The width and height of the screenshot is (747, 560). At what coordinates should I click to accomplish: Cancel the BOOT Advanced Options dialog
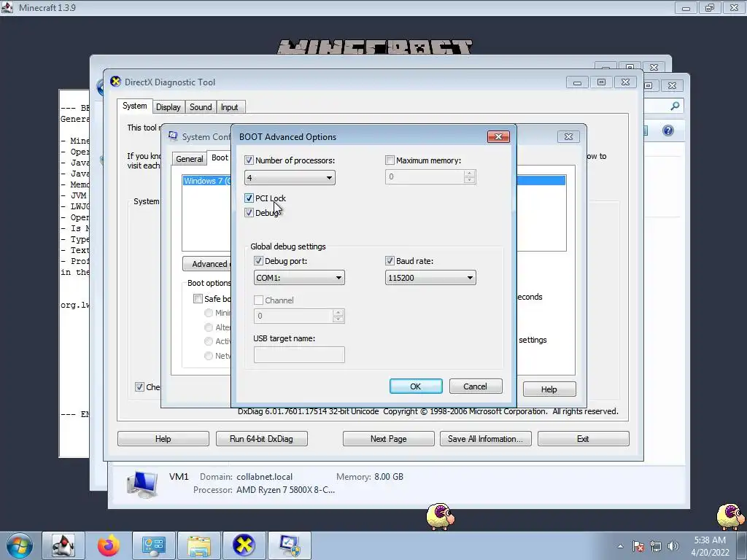476,386
